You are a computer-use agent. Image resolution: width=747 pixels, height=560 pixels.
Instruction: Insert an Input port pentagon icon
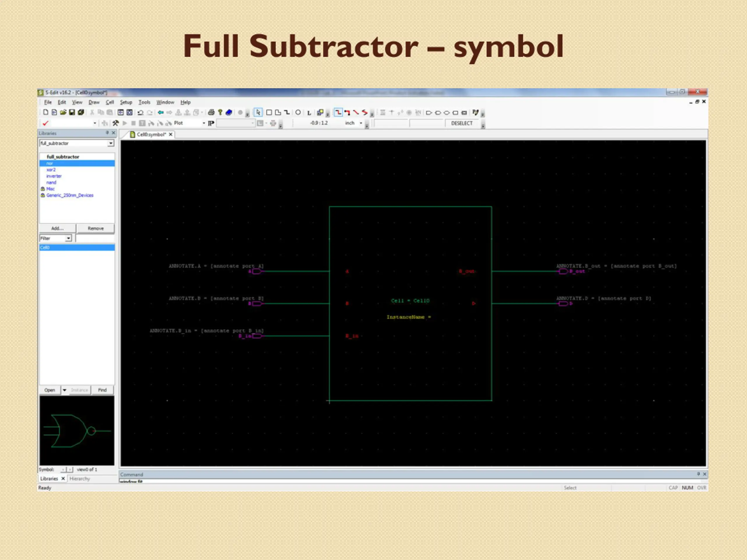[429, 113]
